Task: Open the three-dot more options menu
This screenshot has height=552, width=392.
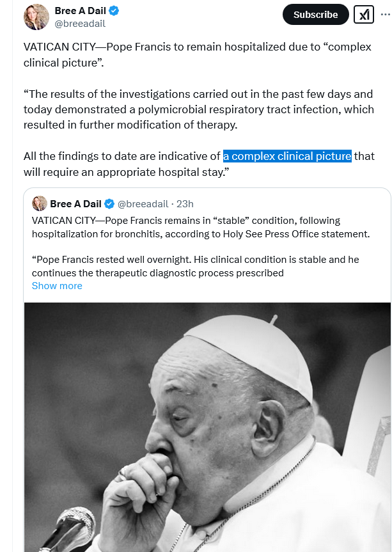Action: tap(384, 14)
